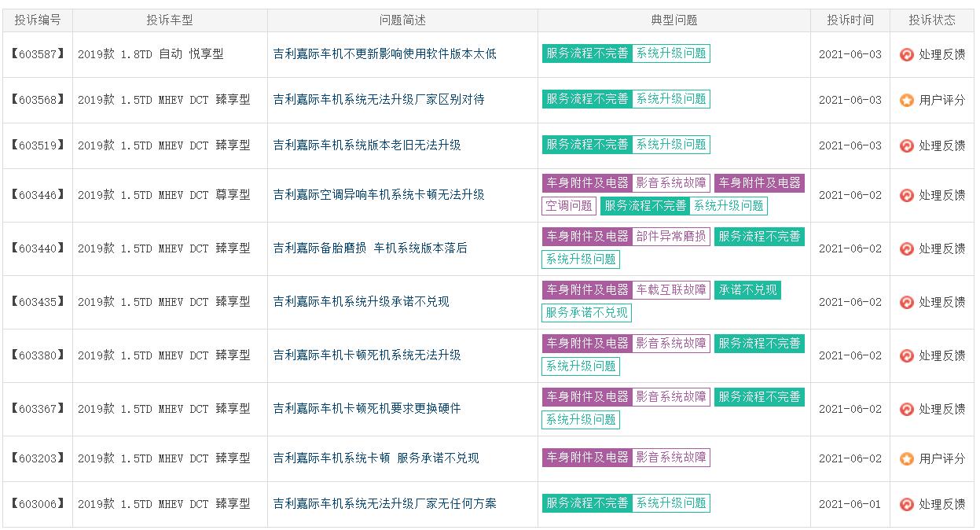Open complaint 吉利嘉际备胎磨损 车机系统版本落后
The height and width of the screenshot is (530, 980).
pyautogui.click(x=369, y=248)
